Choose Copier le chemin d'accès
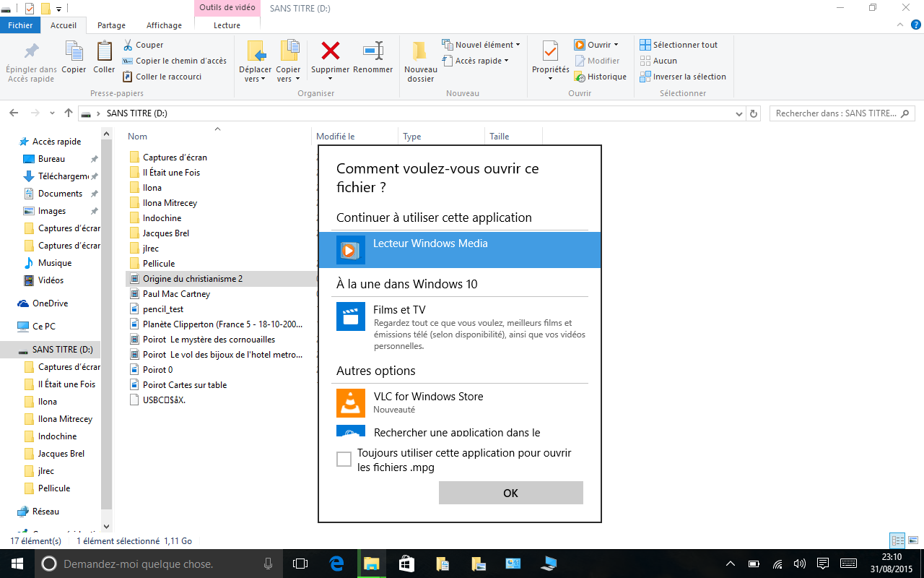This screenshot has width=924, height=578. click(x=174, y=61)
